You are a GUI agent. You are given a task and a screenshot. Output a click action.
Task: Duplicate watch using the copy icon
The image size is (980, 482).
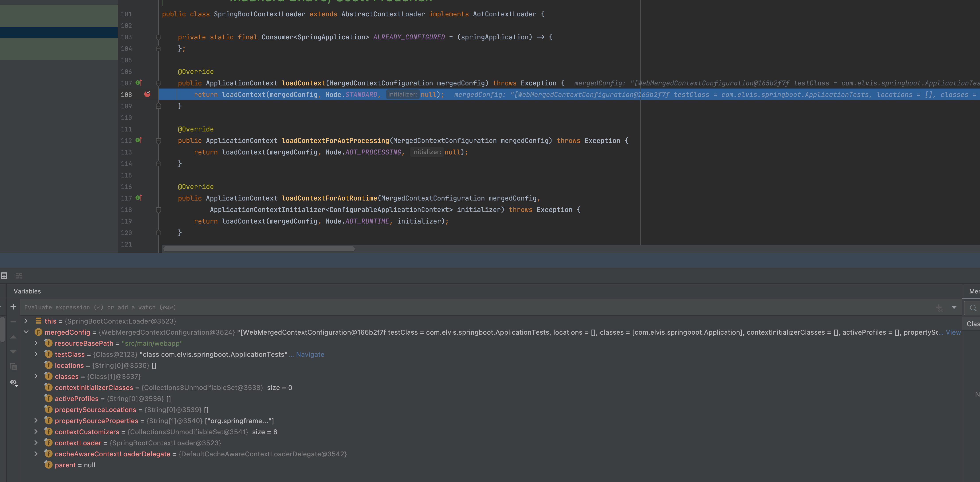point(13,366)
